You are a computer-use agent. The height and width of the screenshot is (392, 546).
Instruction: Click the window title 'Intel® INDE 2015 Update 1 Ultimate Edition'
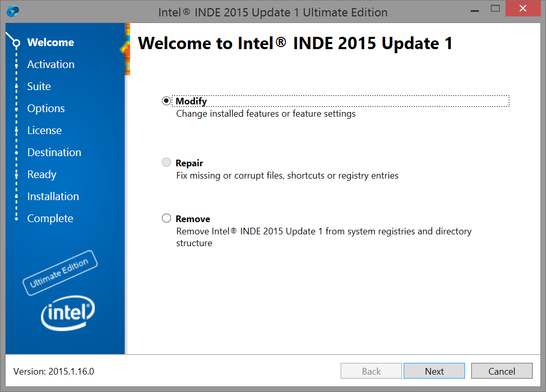(x=272, y=12)
